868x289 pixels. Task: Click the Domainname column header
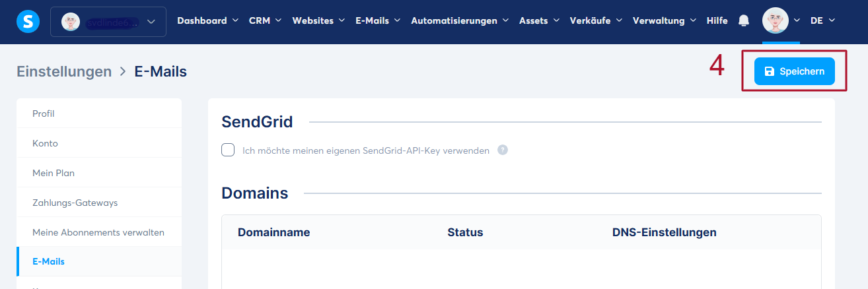(x=273, y=232)
